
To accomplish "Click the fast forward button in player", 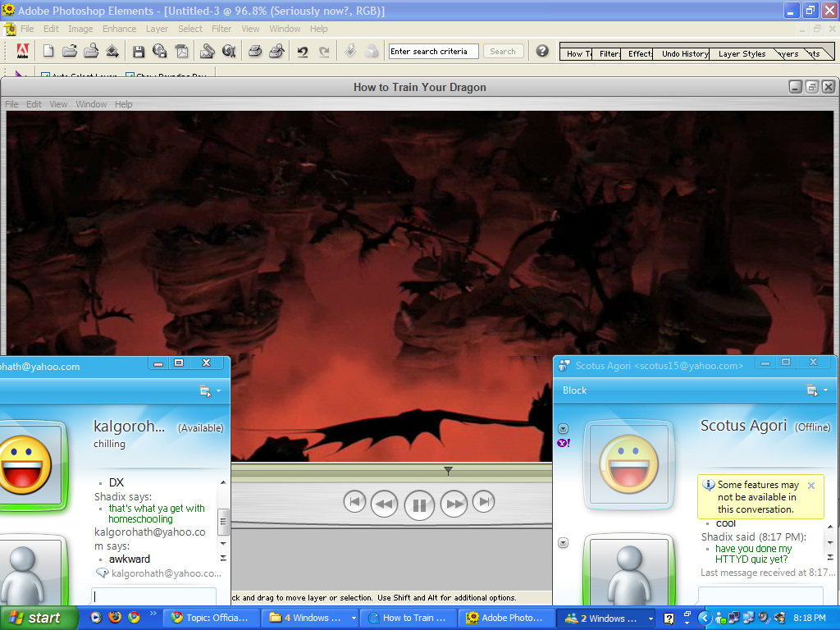I will tap(454, 504).
